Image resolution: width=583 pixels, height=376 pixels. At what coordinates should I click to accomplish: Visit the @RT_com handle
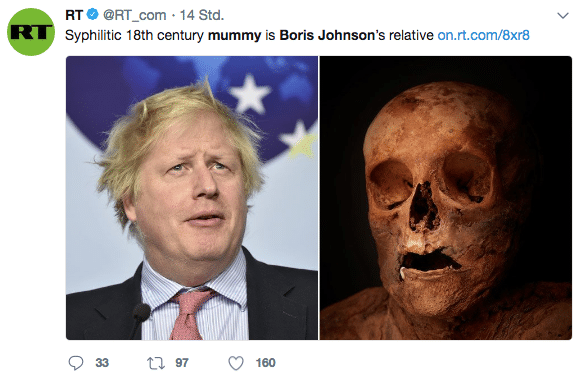(134, 15)
